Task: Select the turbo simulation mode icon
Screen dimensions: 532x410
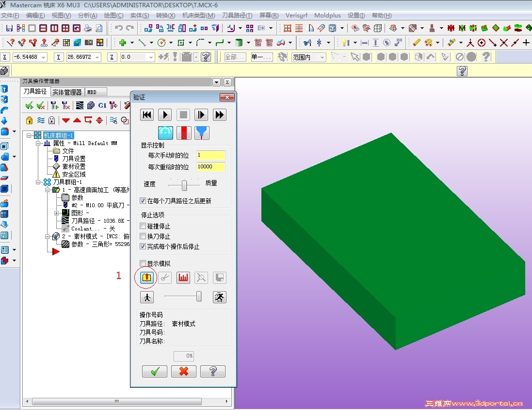Action: point(165,133)
